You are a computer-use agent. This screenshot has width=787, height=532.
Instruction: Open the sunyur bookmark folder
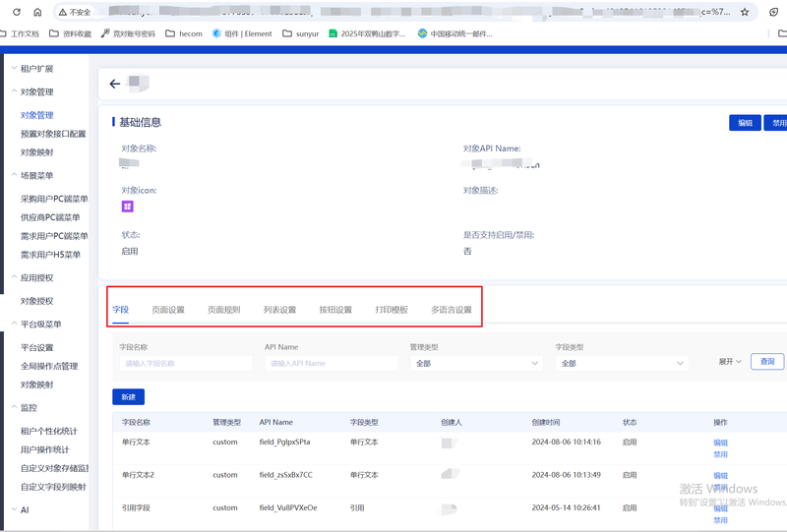(x=301, y=33)
